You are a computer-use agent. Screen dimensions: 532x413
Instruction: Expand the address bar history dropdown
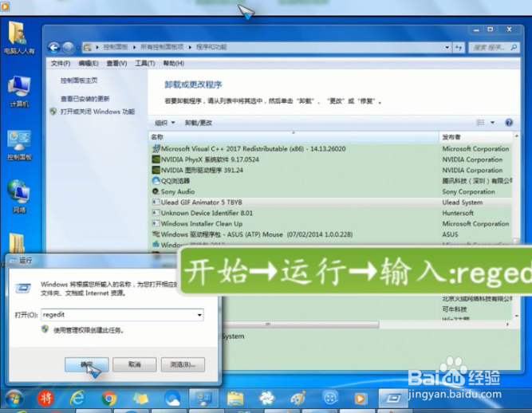click(447, 48)
